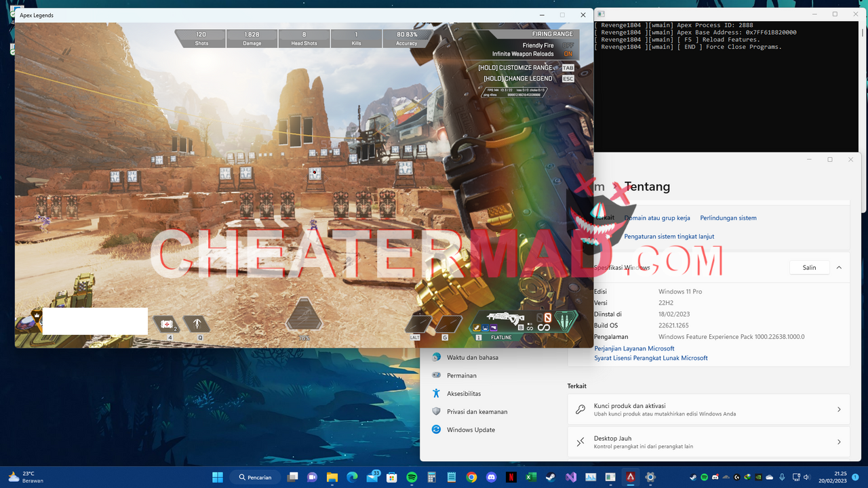
Task: Switch to Apex Legends taskbar icon
Action: pos(631,477)
